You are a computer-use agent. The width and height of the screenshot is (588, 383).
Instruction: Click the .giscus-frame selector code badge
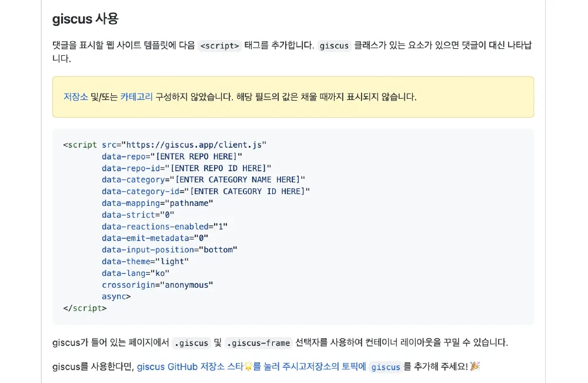click(259, 343)
